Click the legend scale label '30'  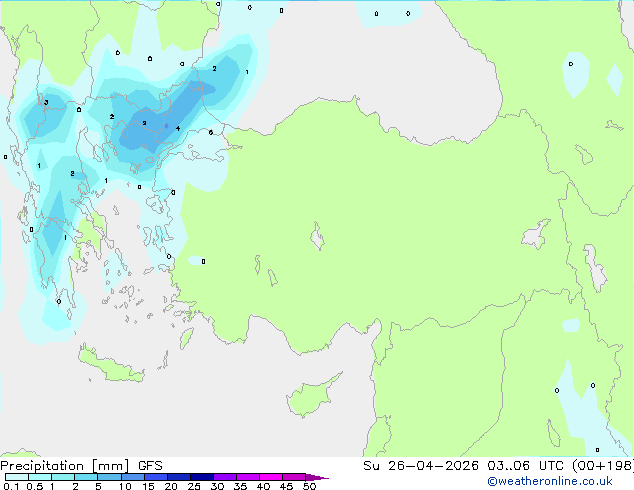217,486
